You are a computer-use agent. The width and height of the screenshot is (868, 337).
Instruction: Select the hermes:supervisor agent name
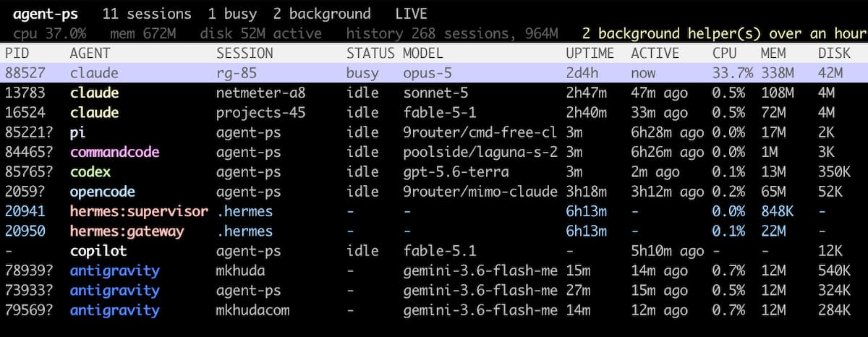(x=138, y=211)
